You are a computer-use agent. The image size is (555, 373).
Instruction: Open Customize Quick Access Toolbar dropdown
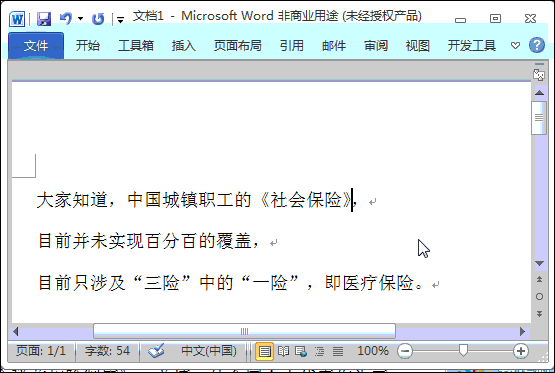click(x=120, y=20)
